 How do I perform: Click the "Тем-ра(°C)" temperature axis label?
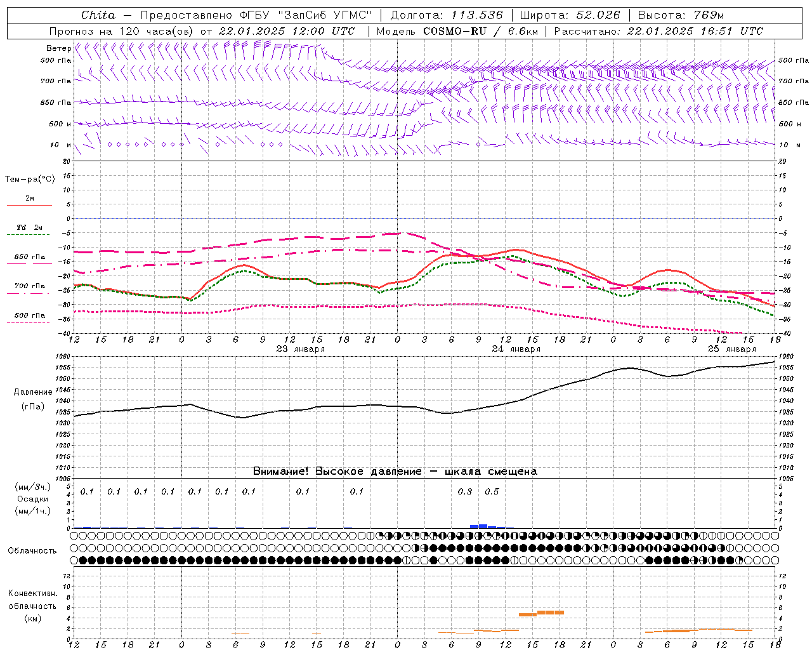pos(30,180)
